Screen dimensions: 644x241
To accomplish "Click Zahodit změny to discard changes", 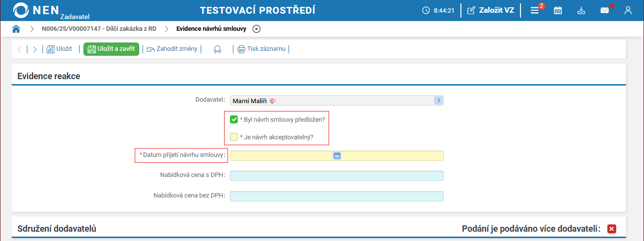I will 172,49.
